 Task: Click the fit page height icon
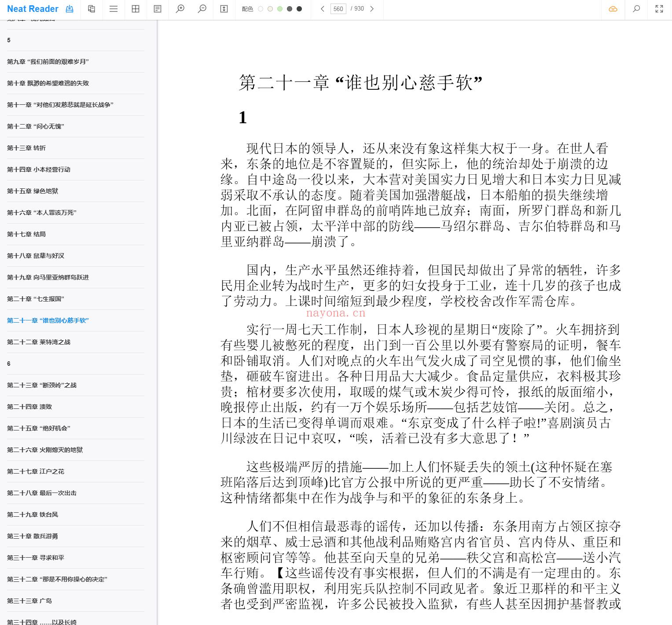224,9
